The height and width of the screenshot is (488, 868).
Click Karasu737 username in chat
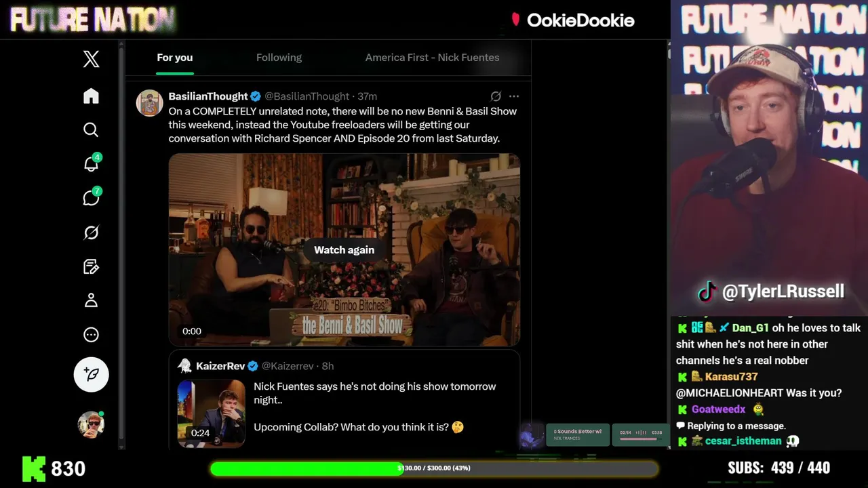(731, 377)
